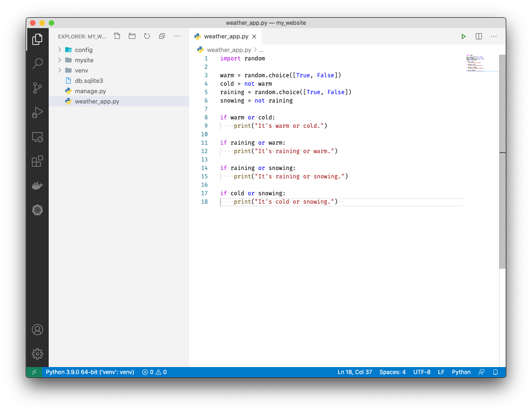Viewport: 532px width, 412px height.
Task: Open the Extensions view
Action: pyautogui.click(x=37, y=162)
